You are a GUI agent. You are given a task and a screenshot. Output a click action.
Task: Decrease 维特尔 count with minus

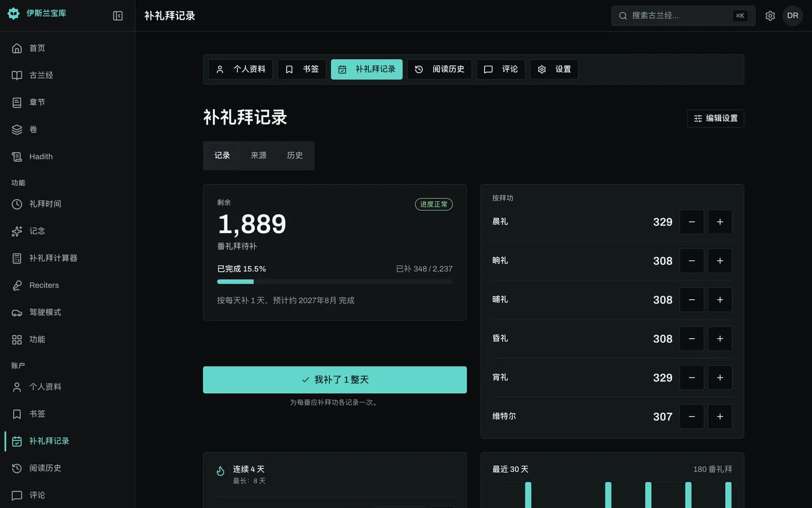[692, 417]
